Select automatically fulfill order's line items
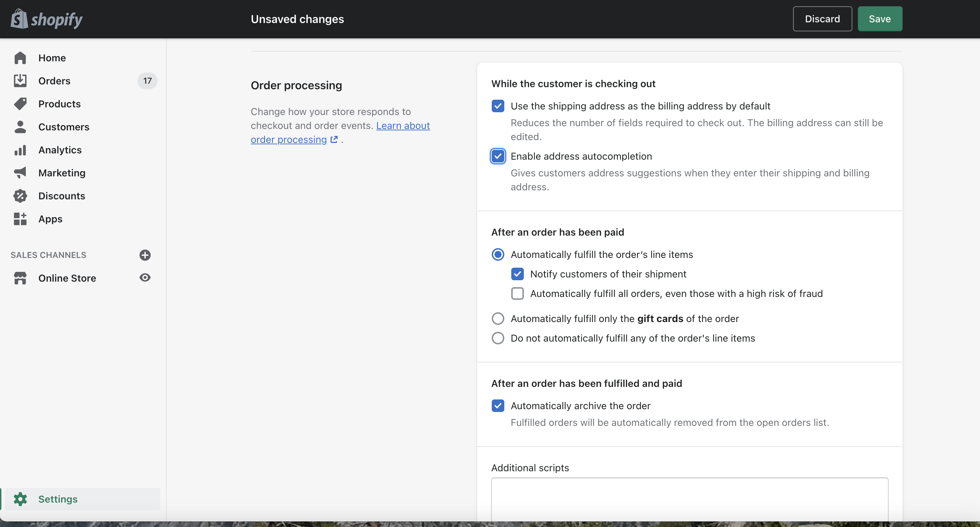Viewport: 980px width, 527px height. click(498, 254)
